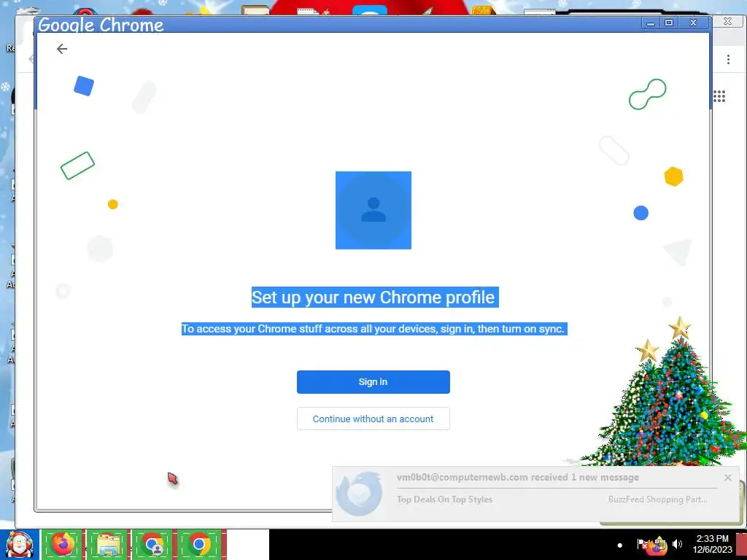Click the "BuzzFeed Shopping Part..." sender text

(x=657, y=499)
